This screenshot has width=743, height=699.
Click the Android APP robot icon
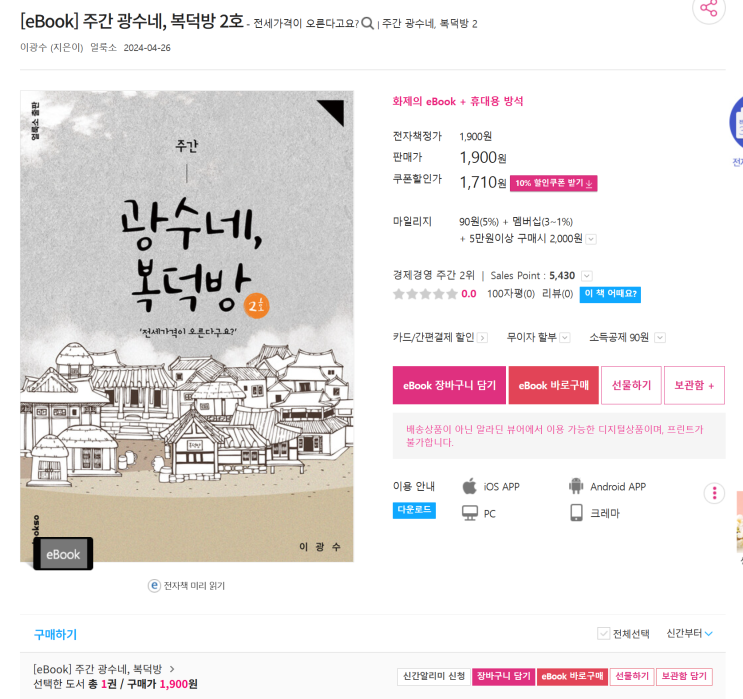click(x=576, y=486)
